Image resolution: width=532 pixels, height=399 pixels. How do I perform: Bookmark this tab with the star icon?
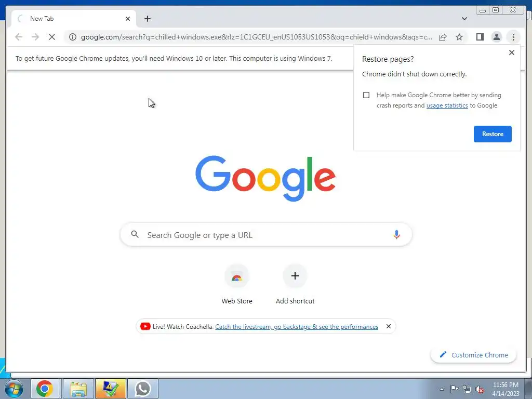click(x=459, y=37)
